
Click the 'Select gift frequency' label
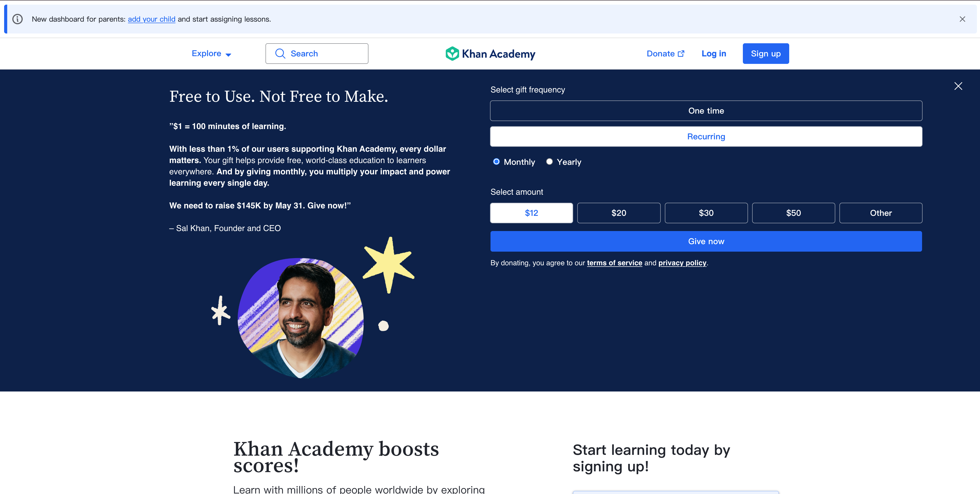click(528, 90)
